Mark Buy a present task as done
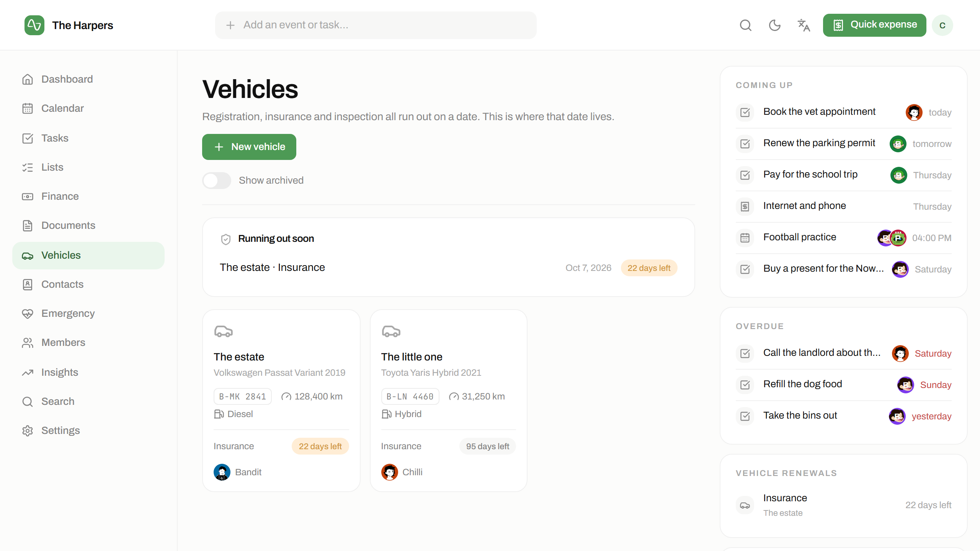This screenshot has height=551, width=980. [745, 269]
